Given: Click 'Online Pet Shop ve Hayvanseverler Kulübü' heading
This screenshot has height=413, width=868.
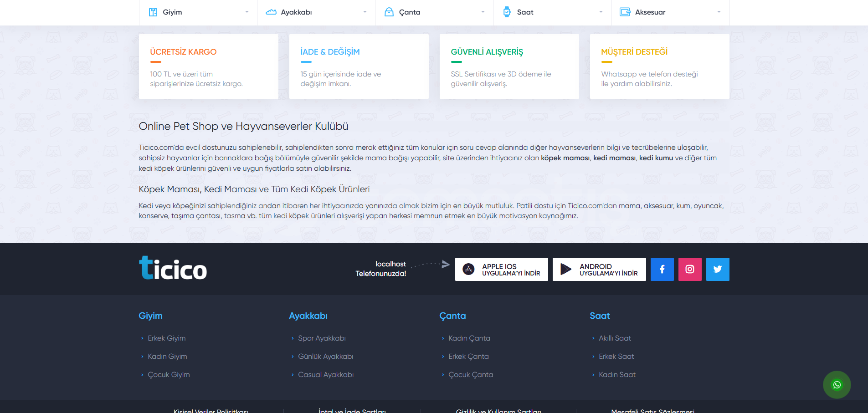Looking at the screenshot, I should click(243, 126).
